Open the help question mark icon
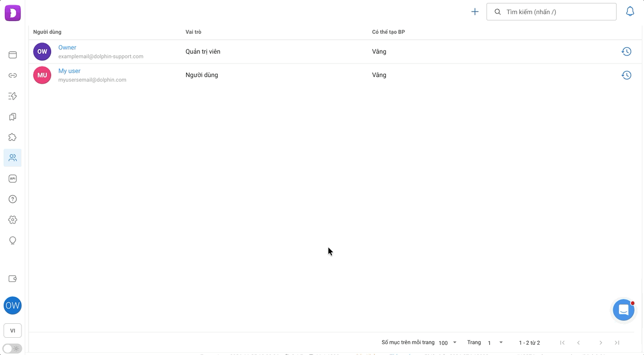The width and height of the screenshot is (644, 355). coord(13,199)
